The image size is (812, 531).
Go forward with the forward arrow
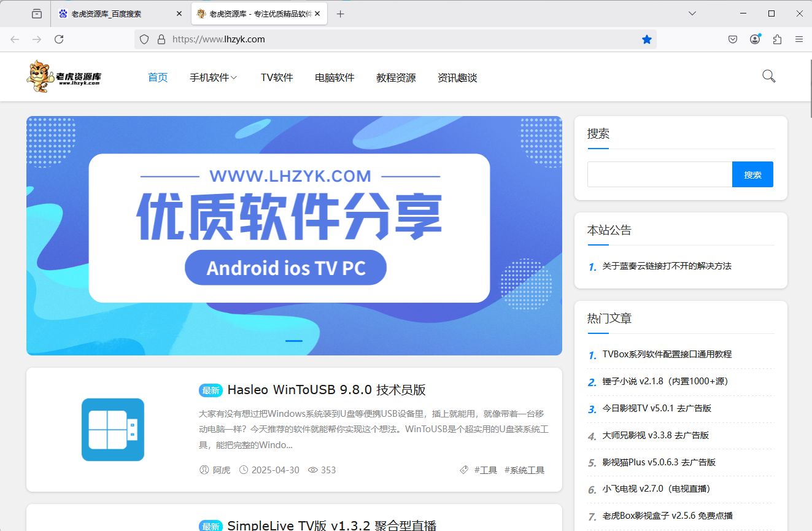37,39
